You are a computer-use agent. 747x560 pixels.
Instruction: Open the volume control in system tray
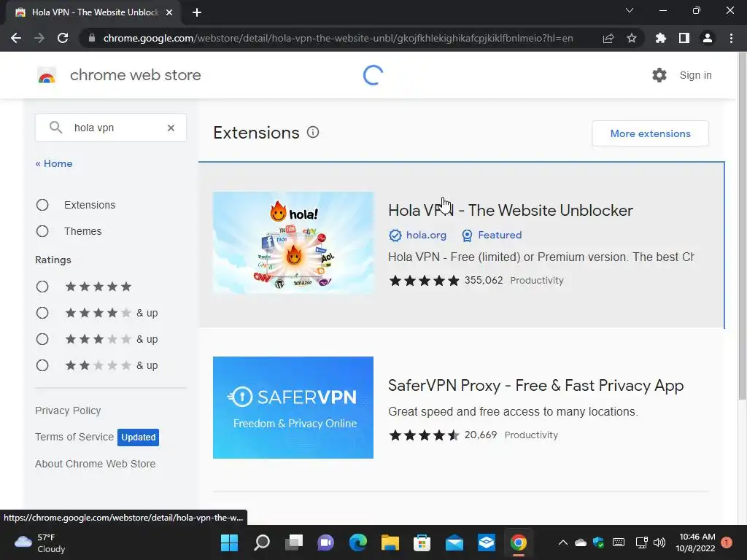(659, 542)
